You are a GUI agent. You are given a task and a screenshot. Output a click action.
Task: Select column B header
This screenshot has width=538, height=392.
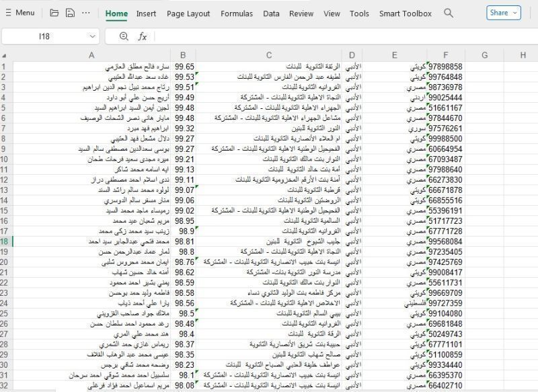(183, 55)
